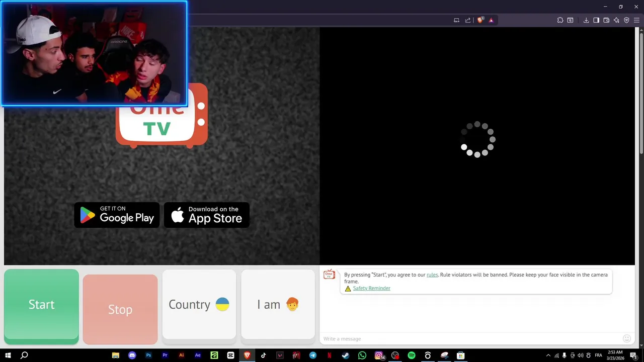Open Instagram from the taskbar
Viewport: 644px width, 362px height.
pyautogui.click(x=379, y=355)
